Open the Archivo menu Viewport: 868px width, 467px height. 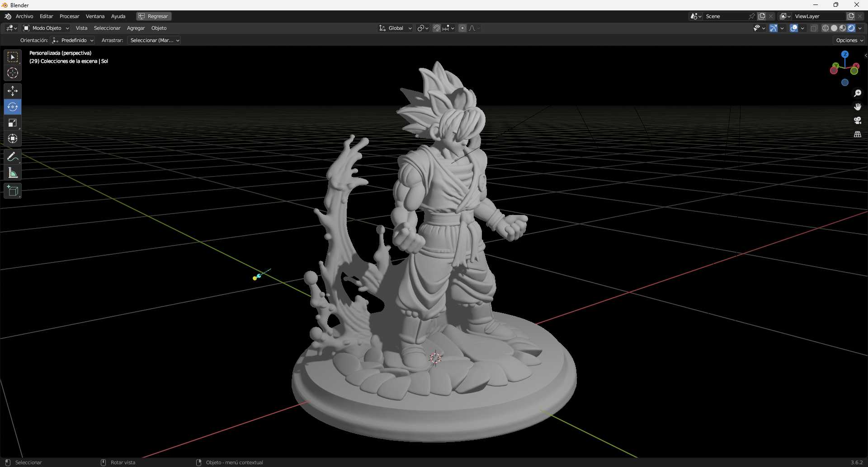point(24,16)
